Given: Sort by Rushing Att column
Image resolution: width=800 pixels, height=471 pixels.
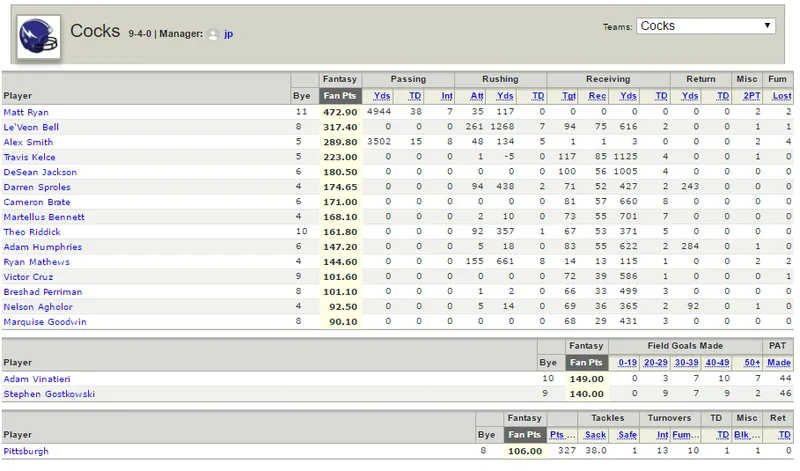Looking at the screenshot, I should tap(477, 95).
